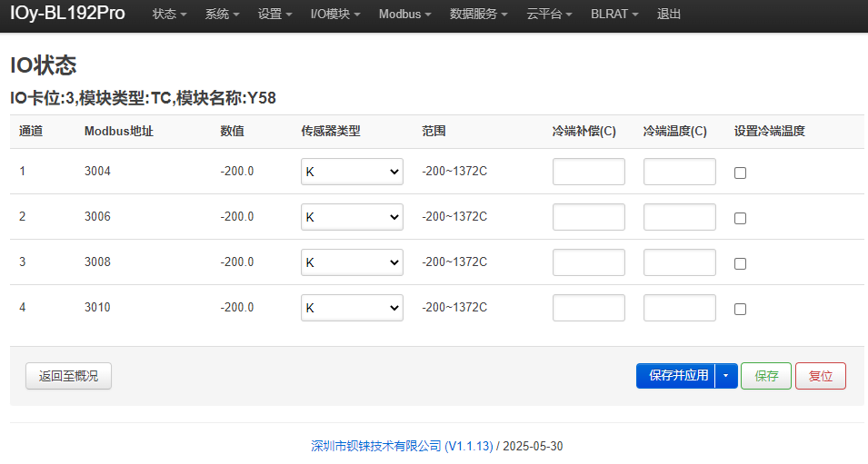Open the 云平台 menu
Screen dimensions: 868x464
point(549,14)
